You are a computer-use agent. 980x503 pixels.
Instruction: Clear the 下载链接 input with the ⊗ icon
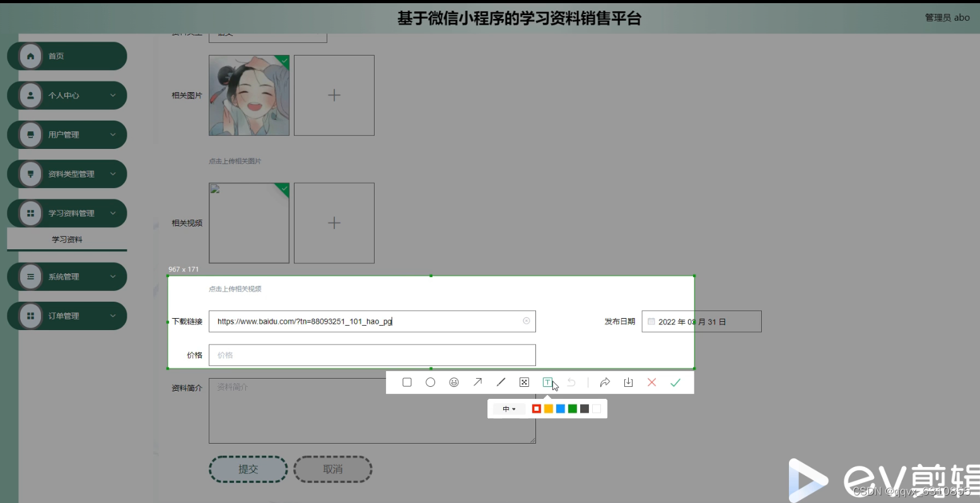[x=527, y=321]
